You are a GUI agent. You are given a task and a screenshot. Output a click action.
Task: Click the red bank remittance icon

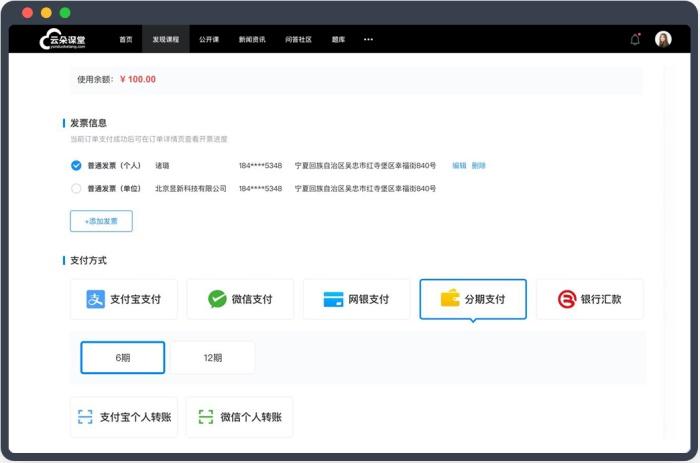(567, 299)
